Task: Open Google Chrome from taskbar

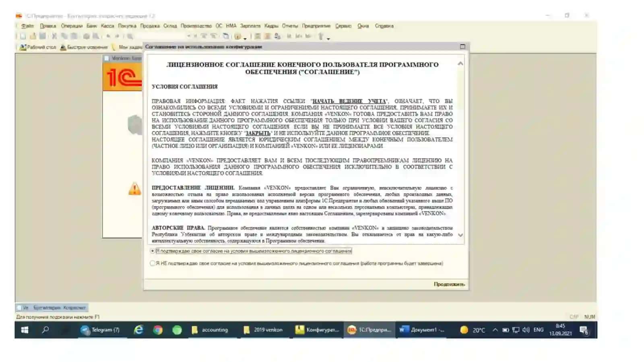Action: (158, 330)
